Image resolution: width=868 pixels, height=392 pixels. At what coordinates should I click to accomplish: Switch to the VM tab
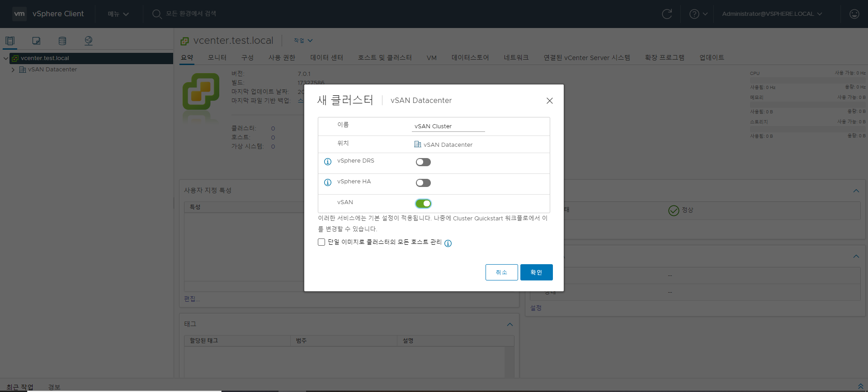432,58
